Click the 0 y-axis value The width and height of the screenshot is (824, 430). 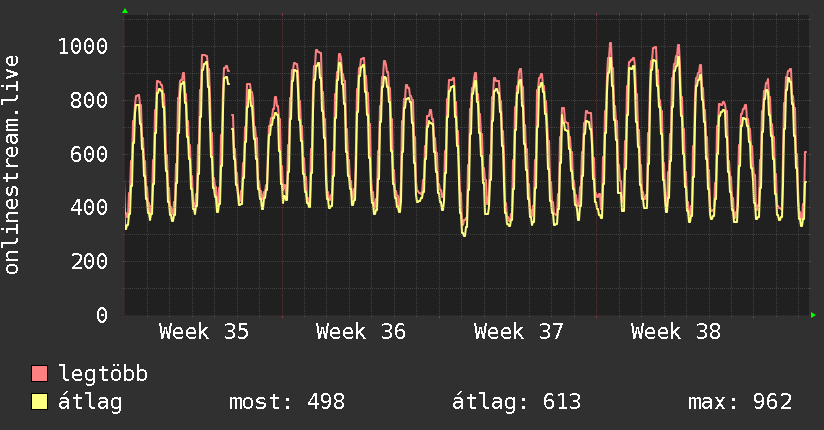tap(102, 315)
